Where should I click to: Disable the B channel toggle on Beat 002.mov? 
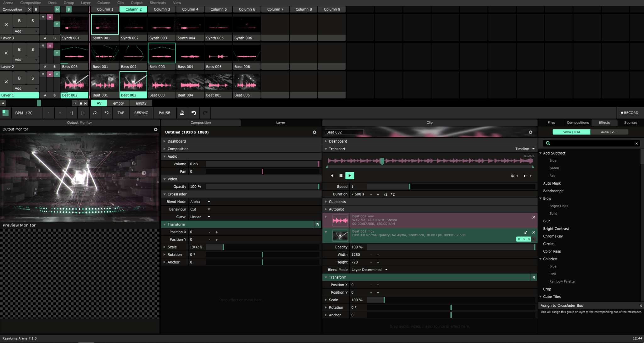528,239
